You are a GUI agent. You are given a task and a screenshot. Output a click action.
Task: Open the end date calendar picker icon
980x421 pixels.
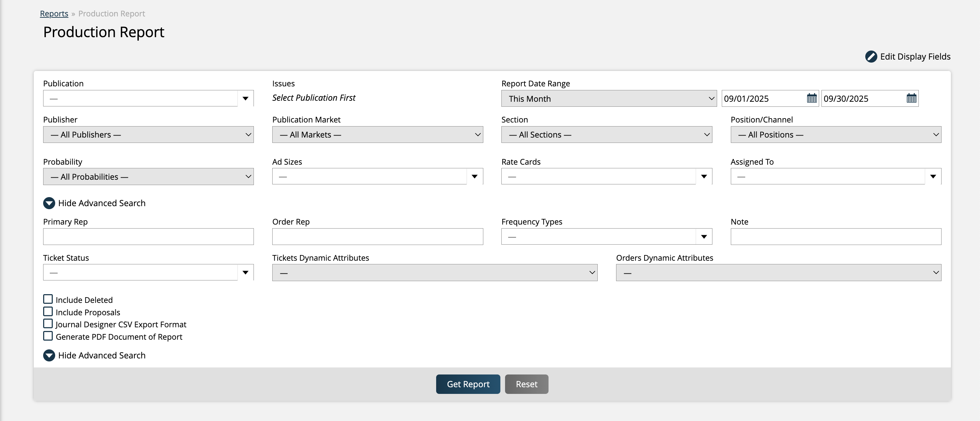pos(911,99)
